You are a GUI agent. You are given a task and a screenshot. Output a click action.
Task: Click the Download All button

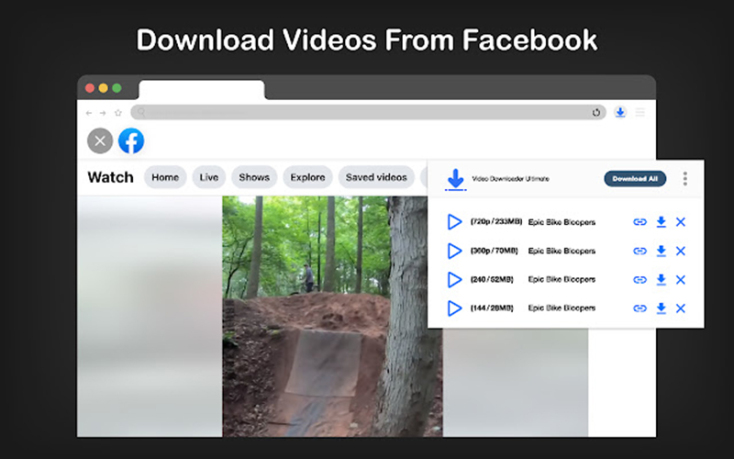(x=635, y=179)
